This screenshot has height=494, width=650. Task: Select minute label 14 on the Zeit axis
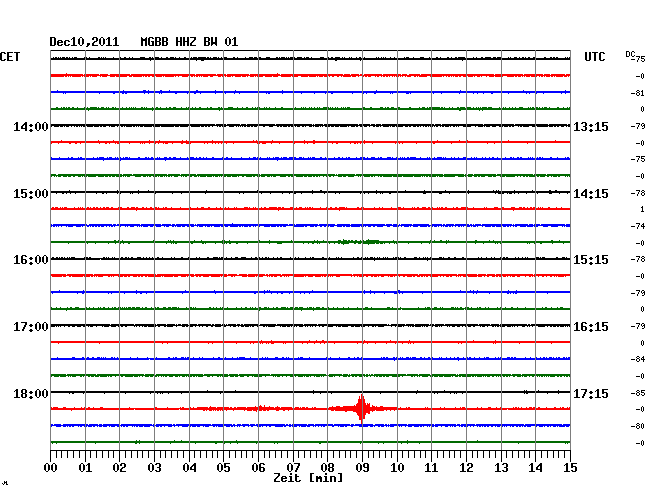[x=535, y=468]
